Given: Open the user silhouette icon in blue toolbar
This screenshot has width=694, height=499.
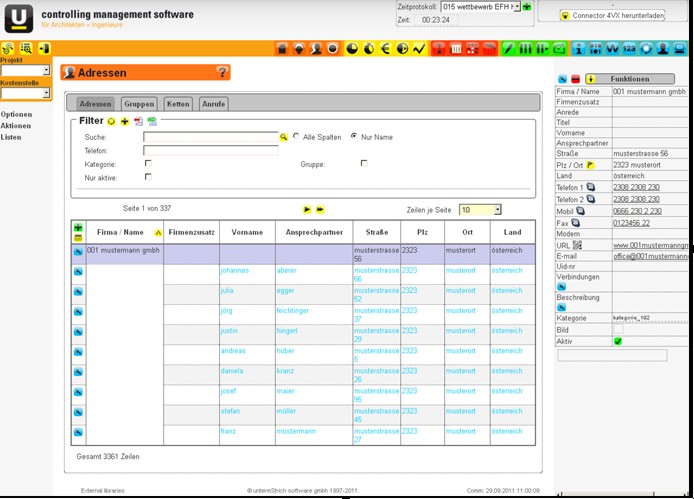Looking at the screenshot, I should coord(663,48).
